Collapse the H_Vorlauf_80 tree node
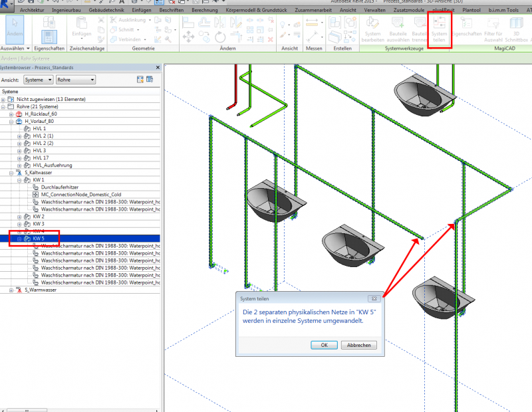The image size is (532, 412). point(11,122)
